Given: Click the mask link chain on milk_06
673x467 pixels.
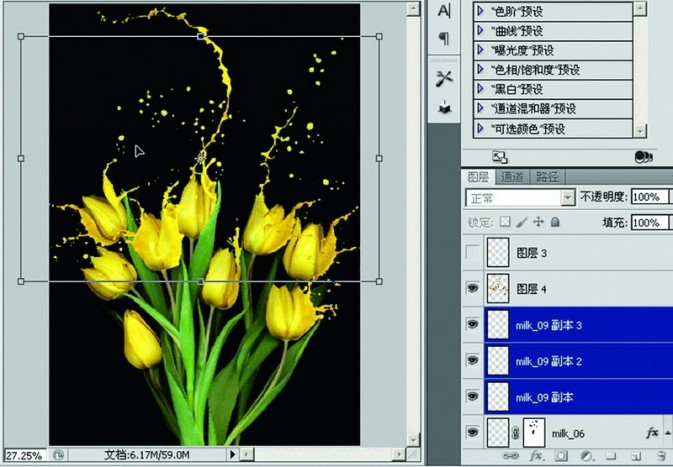Looking at the screenshot, I should (x=516, y=434).
